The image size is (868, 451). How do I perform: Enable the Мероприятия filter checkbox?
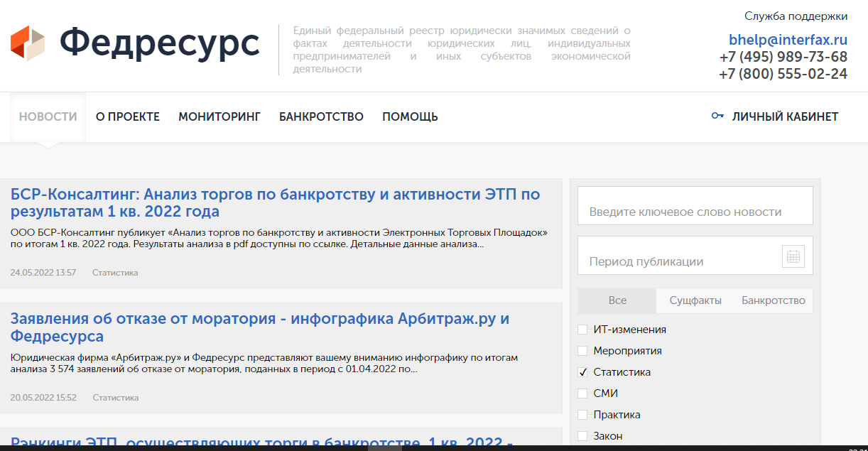point(582,351)
